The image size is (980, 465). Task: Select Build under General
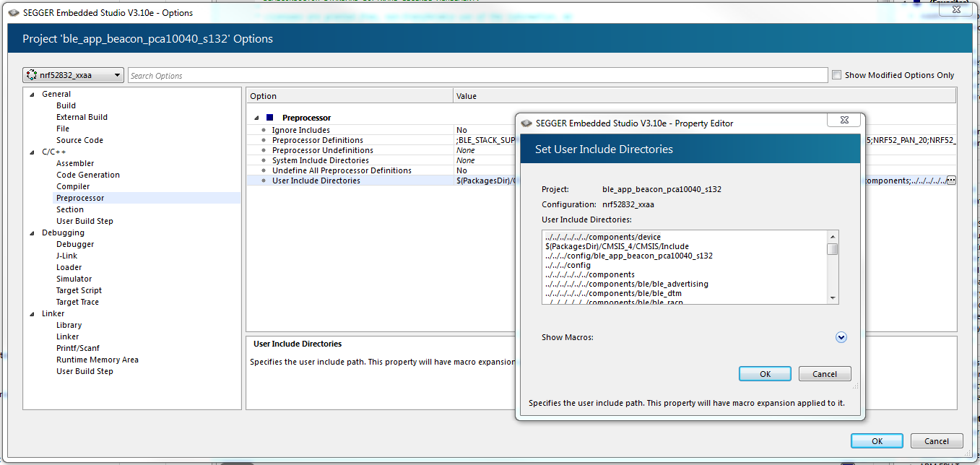[66, 105]
